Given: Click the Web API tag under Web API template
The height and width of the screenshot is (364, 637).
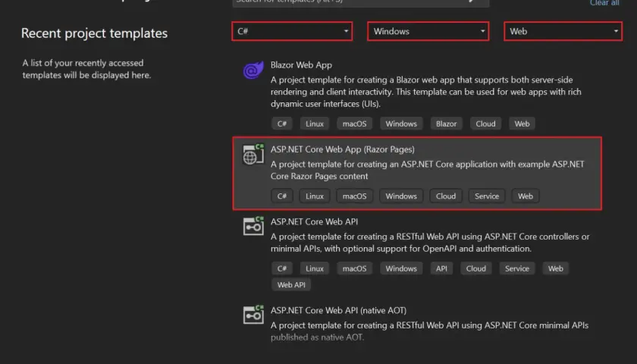Looking at the screenshot, I should click(x=291, y=285).
